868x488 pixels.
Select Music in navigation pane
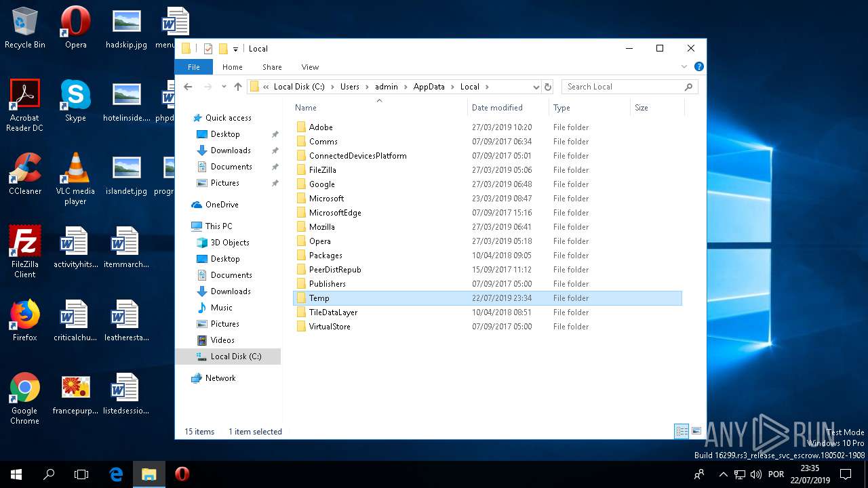pyautogui.click(x=221, y=308)
